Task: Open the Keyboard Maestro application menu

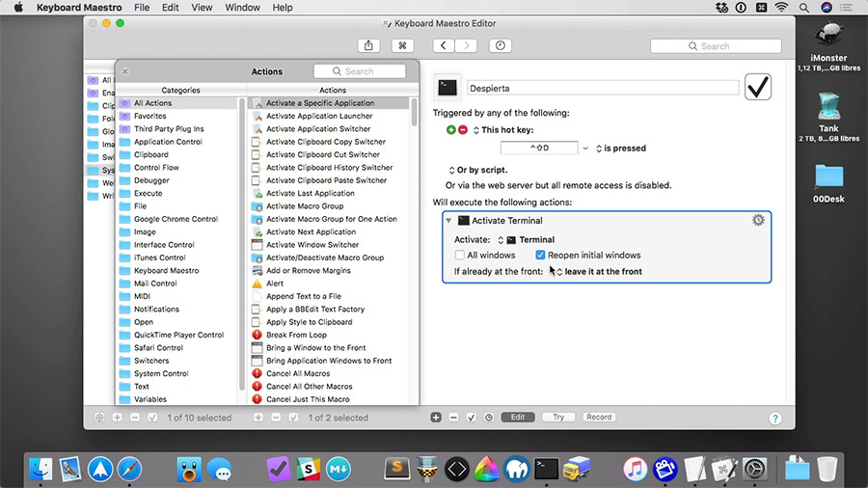Action: point(79,7)
